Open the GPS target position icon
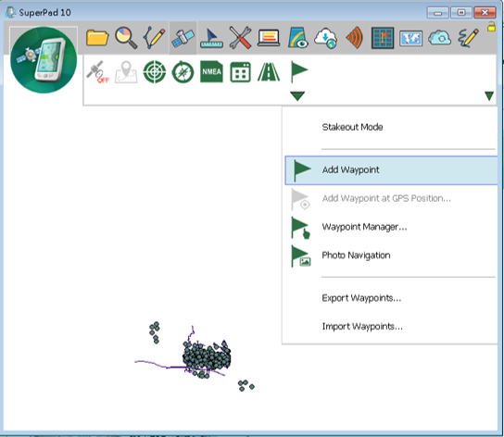The height and width of the screenshot is (437, 504). 155,72
